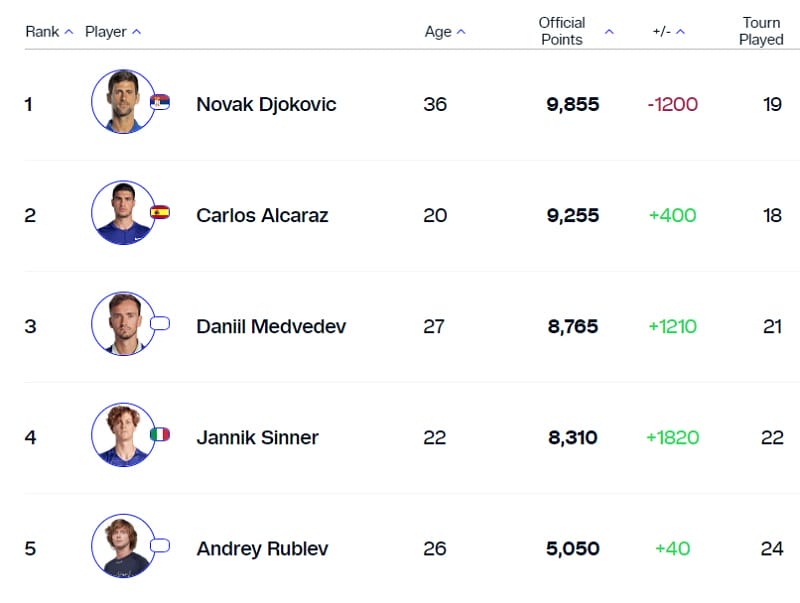
Task: Click the Italian flag icon beside Sinner
Action: click(160, 435)
